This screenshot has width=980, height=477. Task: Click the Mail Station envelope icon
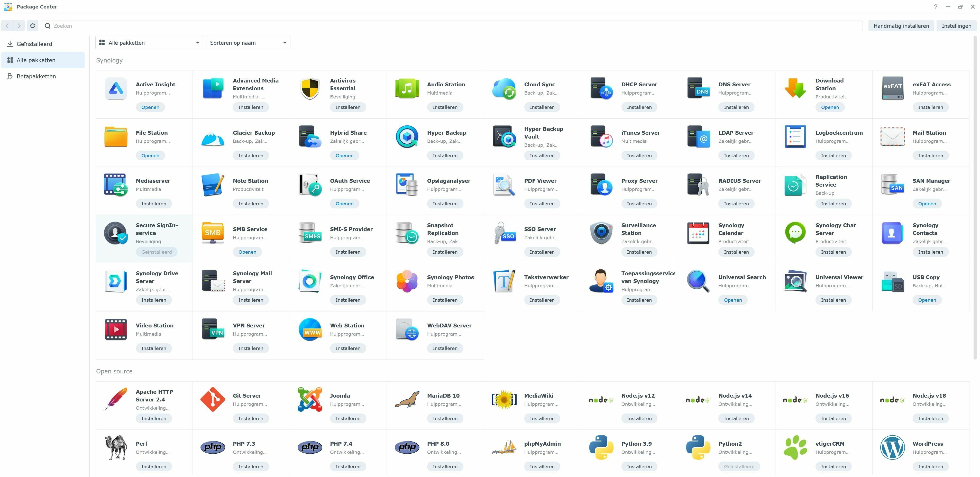coord(893,136)
